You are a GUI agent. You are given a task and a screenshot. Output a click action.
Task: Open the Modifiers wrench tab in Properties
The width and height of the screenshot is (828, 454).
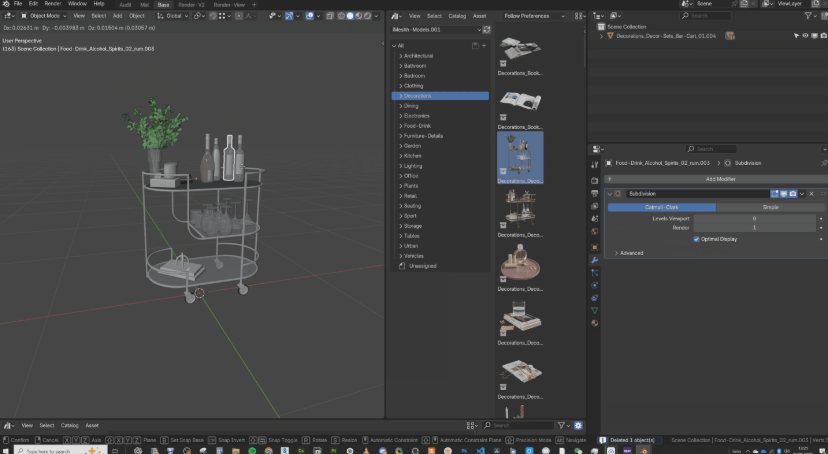595,259
